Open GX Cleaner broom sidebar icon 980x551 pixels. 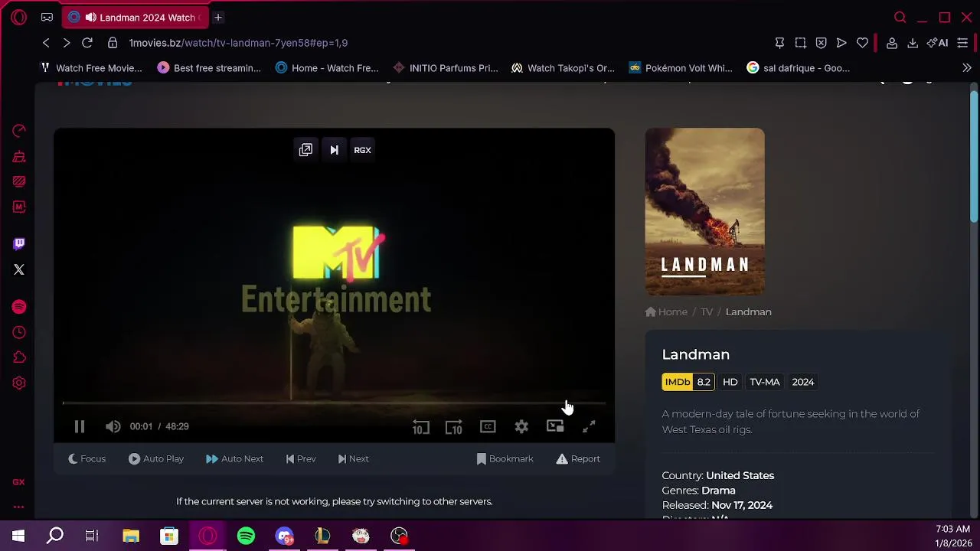click(x=19, y=156)
